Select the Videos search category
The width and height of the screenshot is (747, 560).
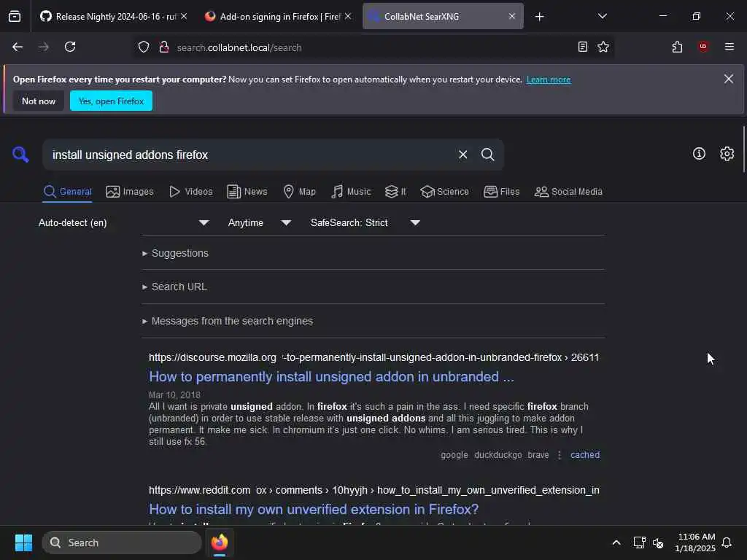[x=191, y=192]
